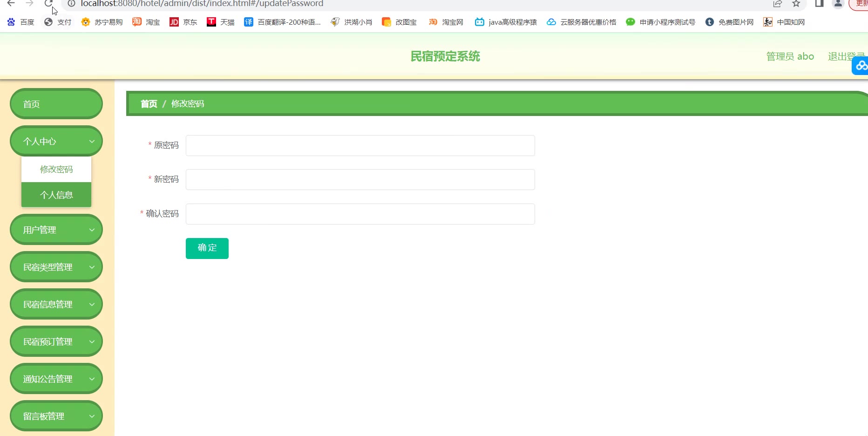868x436 pixels.
Task: Open the 淘宝网 bookmark
Action: pos(446,22)
